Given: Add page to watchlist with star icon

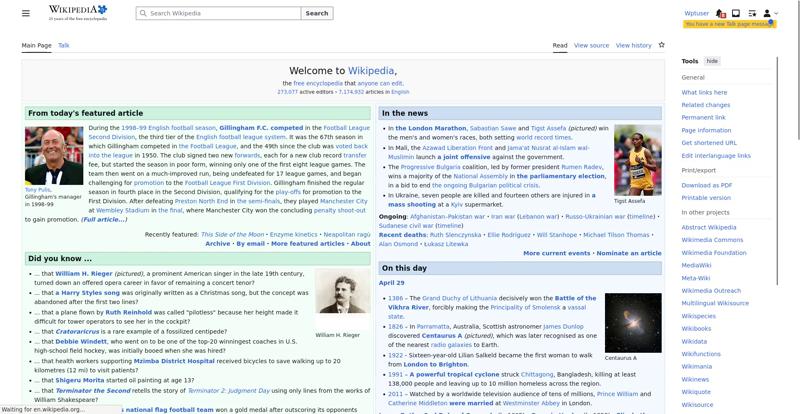Looking at the screenshot, I should tap(661, 45).
